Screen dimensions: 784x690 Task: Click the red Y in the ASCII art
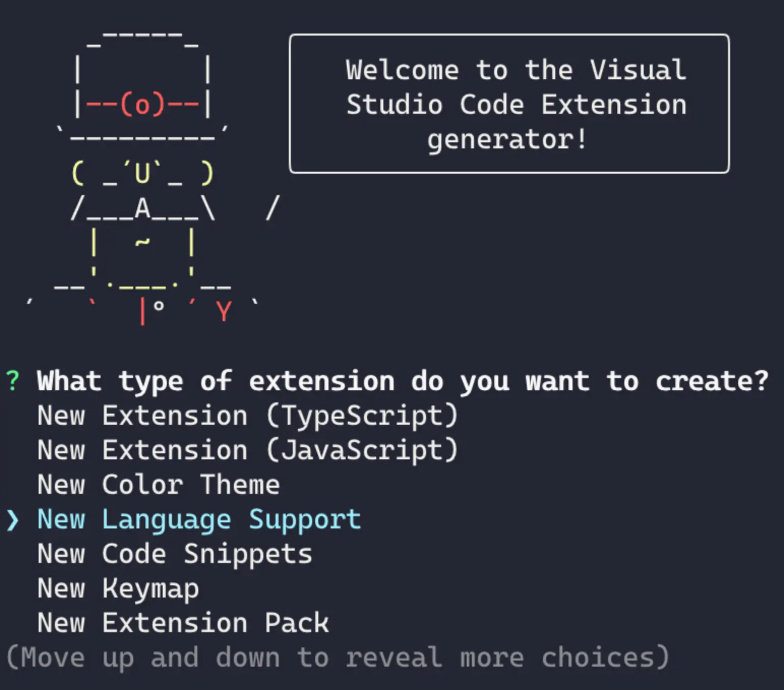point(223,311)
